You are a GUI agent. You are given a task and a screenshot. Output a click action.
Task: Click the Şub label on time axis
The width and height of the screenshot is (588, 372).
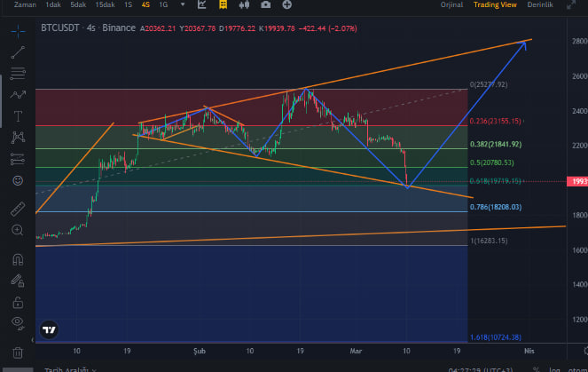(x=200, y=351)
